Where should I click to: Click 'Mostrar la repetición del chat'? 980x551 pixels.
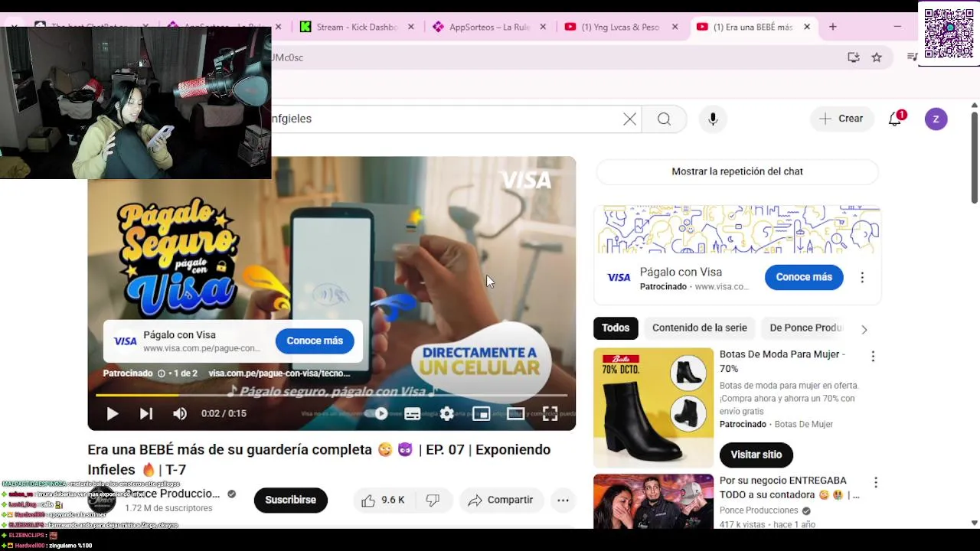point(737,171)
